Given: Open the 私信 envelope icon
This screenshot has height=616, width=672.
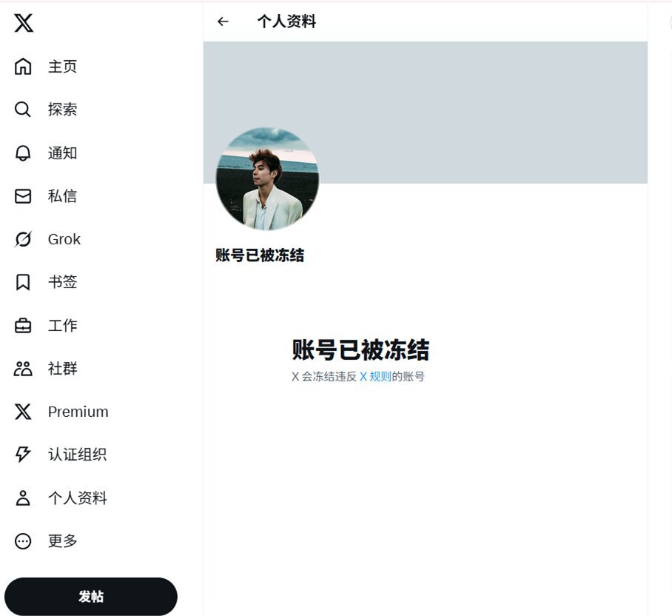Looking at the screenshot, I should [x=23, y=196].
